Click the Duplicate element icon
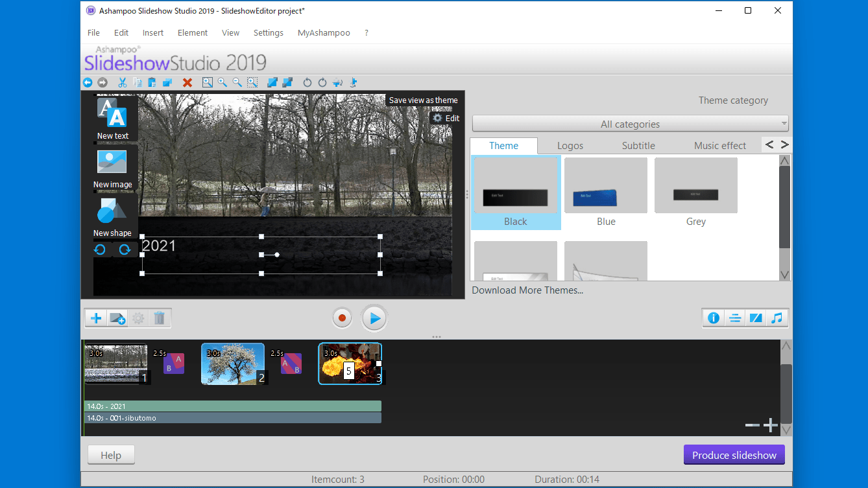Screen dimensions: 868x488 click(x=167, y=82)
